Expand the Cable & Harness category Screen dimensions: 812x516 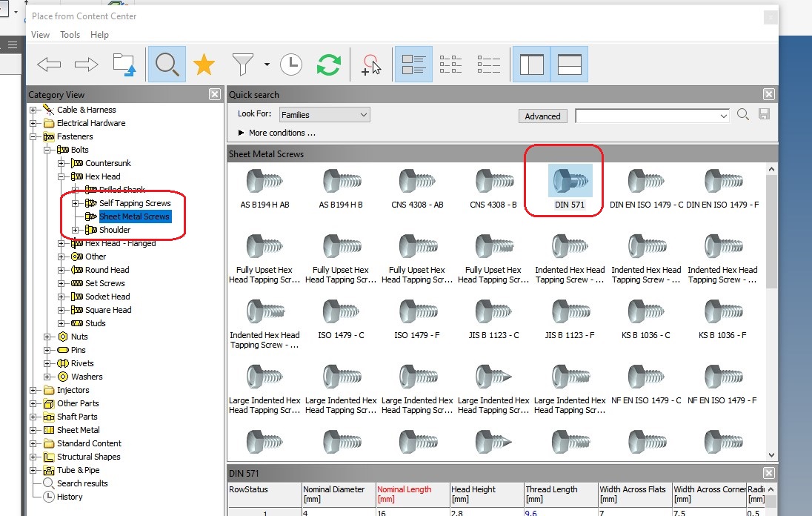click(33, 110)
